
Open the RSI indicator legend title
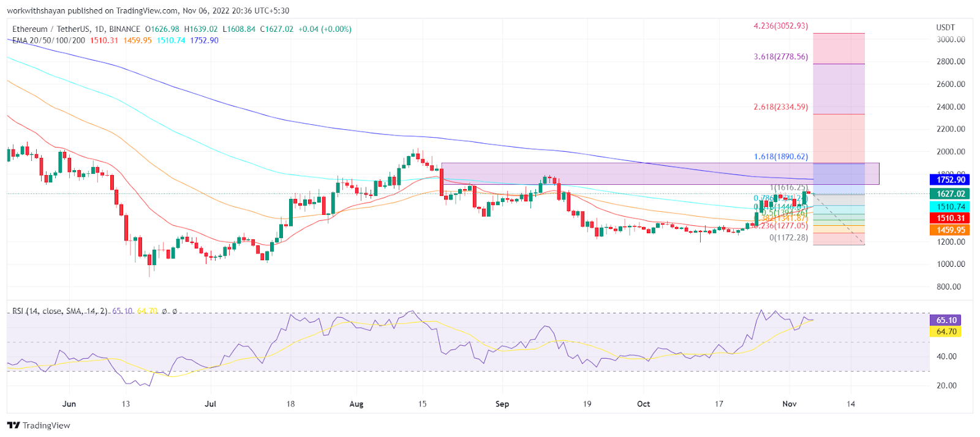60,311
